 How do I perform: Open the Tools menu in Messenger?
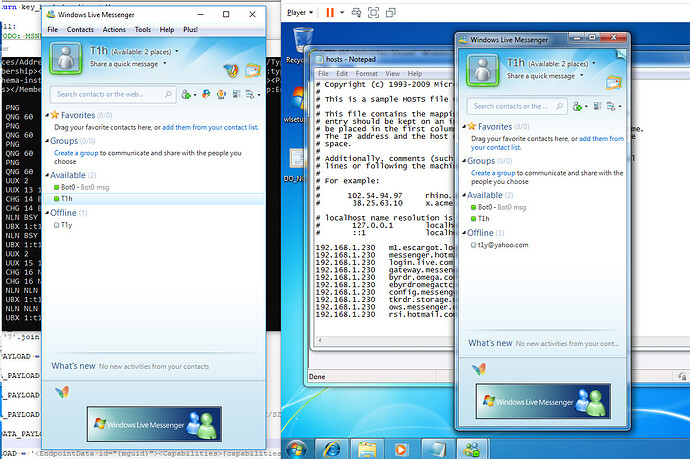pyautogui.click(x=146, y=30)
